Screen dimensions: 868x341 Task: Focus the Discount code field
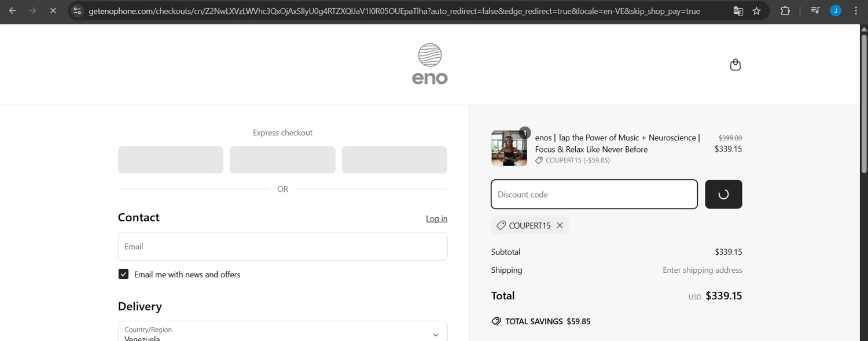coord(594,194)
